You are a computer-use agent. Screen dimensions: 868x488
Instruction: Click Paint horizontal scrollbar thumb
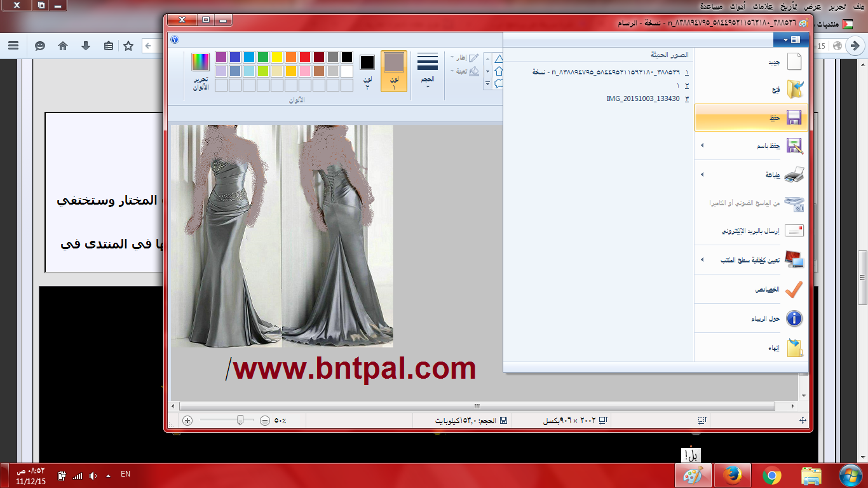click(477, 406)
